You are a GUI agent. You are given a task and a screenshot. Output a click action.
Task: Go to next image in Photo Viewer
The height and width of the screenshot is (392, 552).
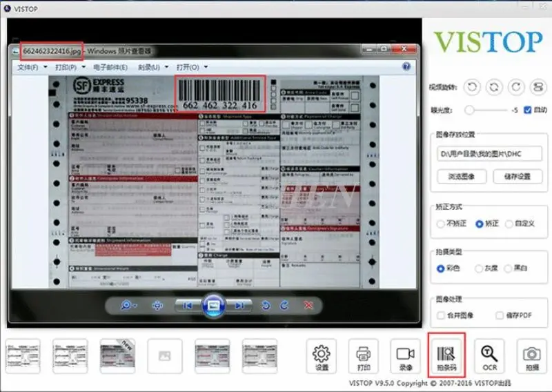(x=239, y=305)
